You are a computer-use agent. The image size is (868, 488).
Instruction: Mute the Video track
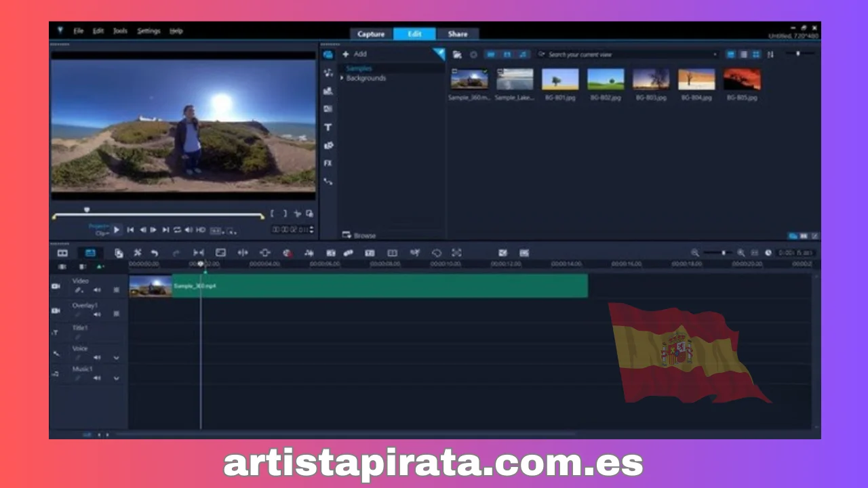(x=96, y=290)
